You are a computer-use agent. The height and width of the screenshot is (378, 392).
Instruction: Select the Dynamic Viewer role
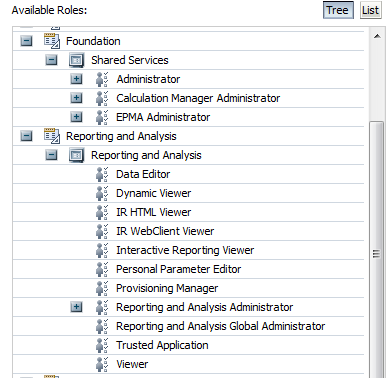[154, 193]
